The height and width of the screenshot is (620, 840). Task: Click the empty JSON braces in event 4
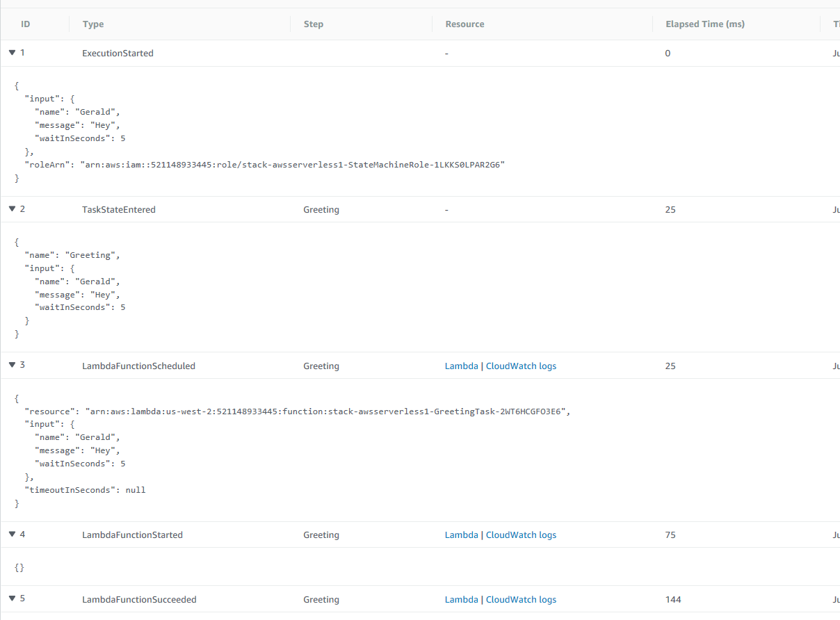pos(19,568)
